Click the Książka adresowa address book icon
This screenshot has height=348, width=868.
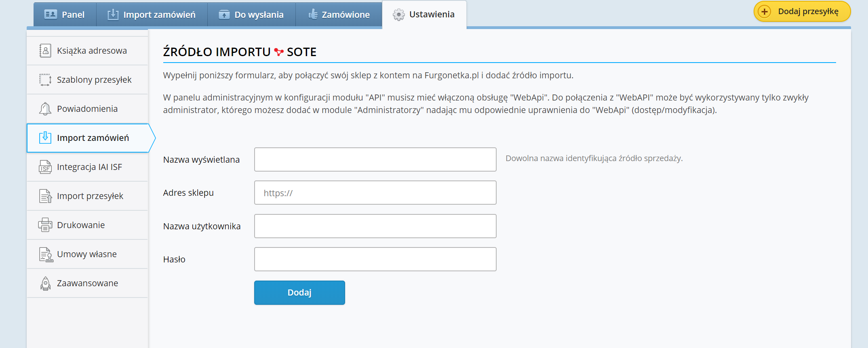(x=45, y=51)
